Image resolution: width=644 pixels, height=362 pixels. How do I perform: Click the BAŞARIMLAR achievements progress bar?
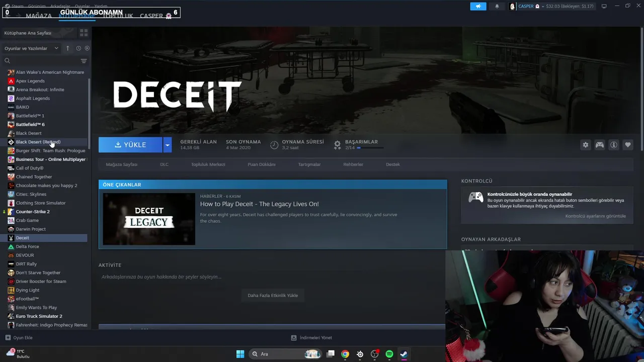click(x=370, y=148)
